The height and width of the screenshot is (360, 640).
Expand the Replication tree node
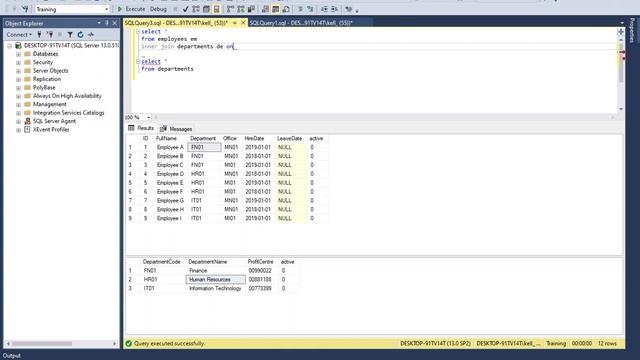coord(18,79)
